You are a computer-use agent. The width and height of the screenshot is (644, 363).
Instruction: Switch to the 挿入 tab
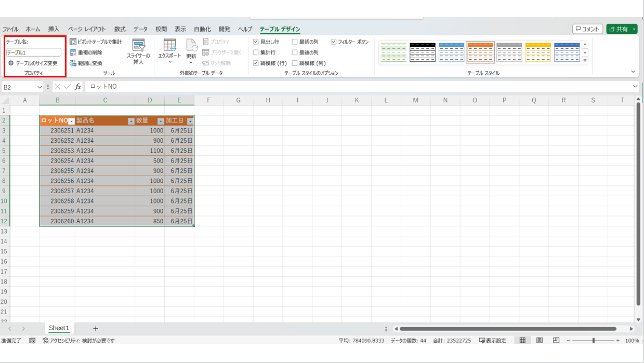[x=54, y=29]
